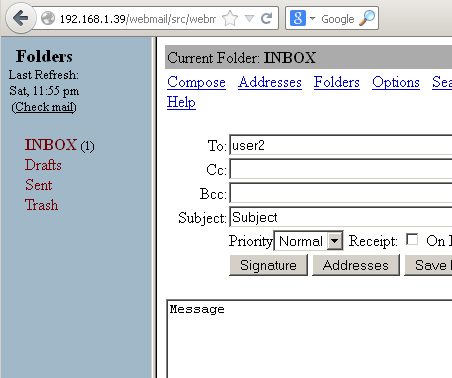452x378 pixels.
Task: Click the Current Folder: INBOX header text
Action: pos(241,58)
